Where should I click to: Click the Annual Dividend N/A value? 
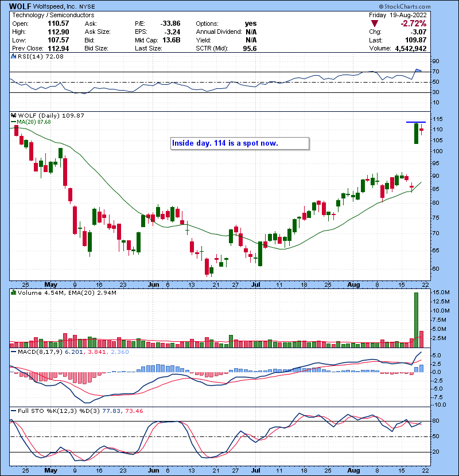click(251, 32)
